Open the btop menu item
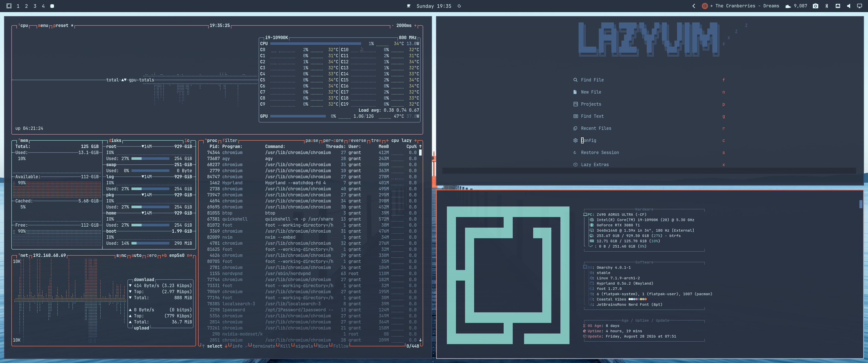The height and width of the screenshot is (363, 868). [x=43, y=26]
